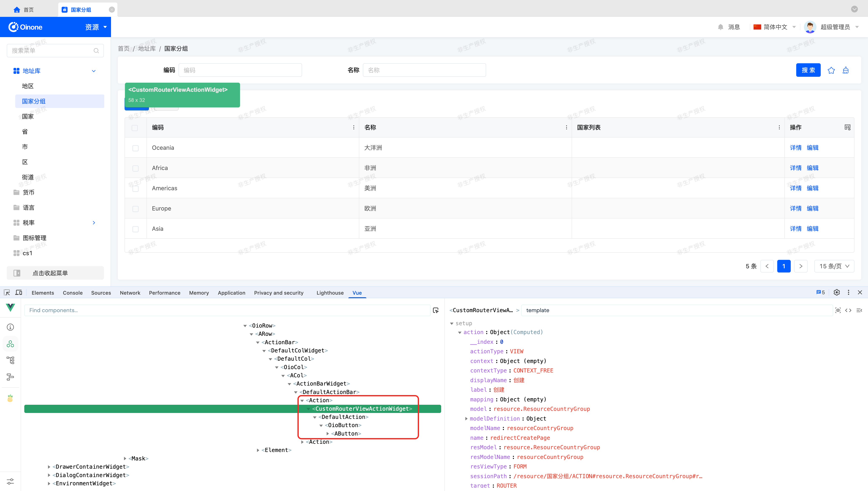
Task: Click the scroll to component eye icon
Action: click(838, 310)
